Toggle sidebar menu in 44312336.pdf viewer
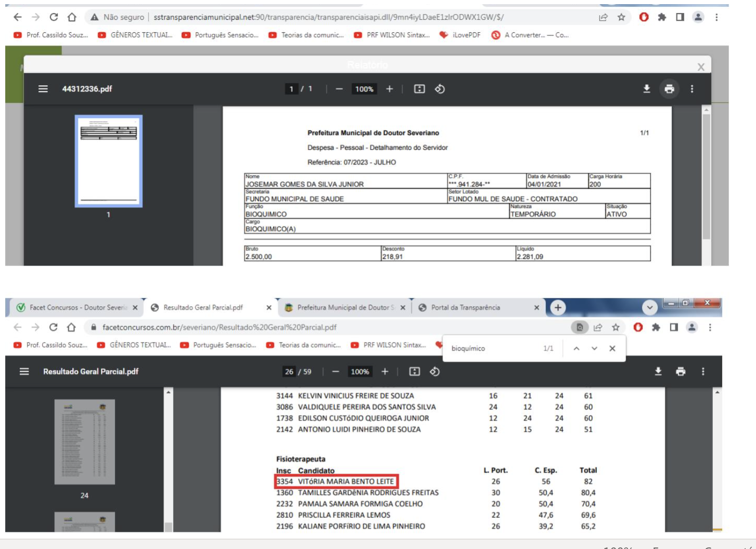Screen dimensions: 756x549 click(x=43, y=89)
